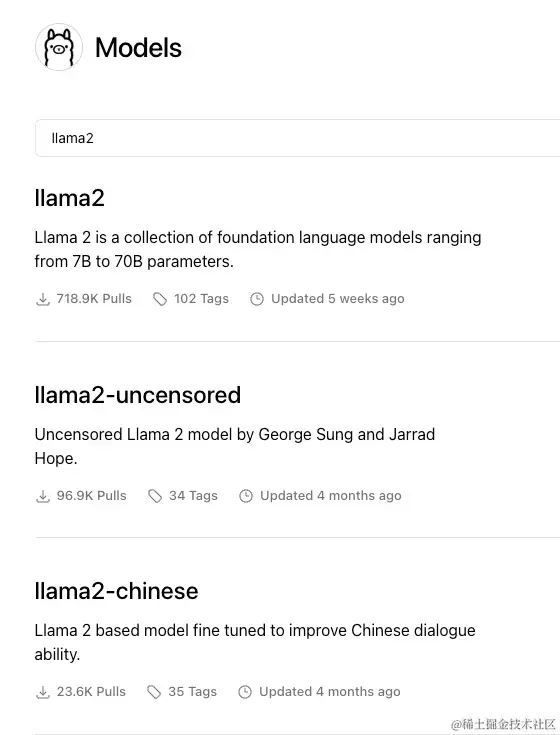Image resolution: width=560 pixels, height=735 pixels.
Task: Click the Chinese dialogue ability description
Action: point(255,642)
